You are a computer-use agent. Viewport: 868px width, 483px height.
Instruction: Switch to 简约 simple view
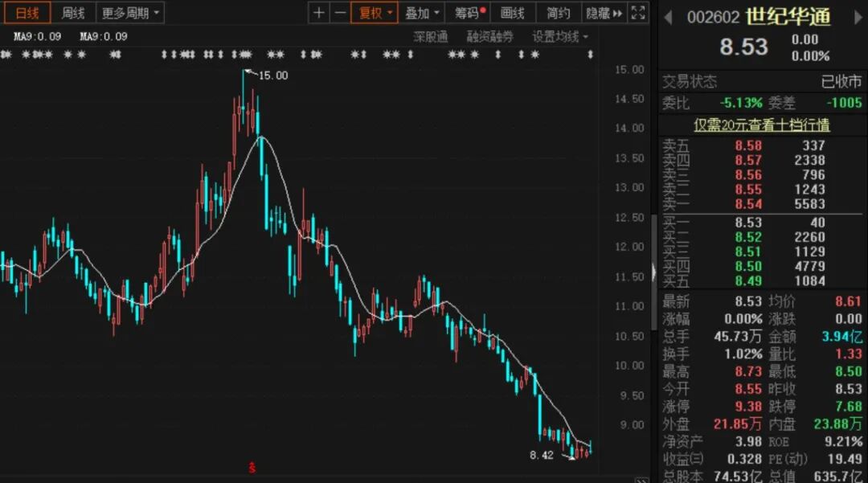coord(558,13)
